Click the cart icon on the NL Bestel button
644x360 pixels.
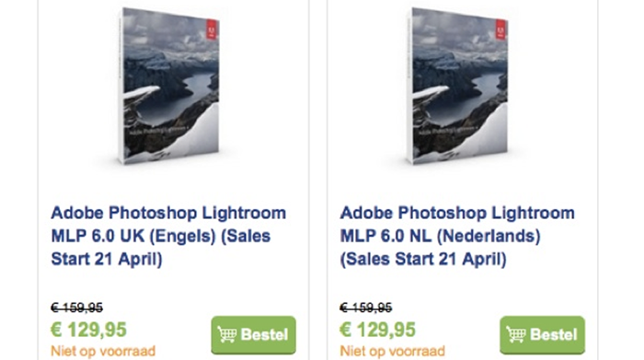point(516,334)
